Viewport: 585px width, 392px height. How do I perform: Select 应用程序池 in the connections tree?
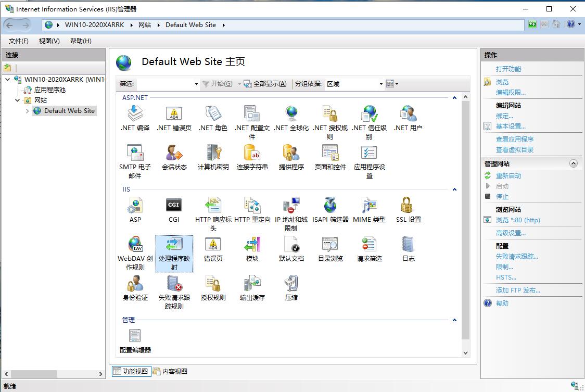pos(49,90)
